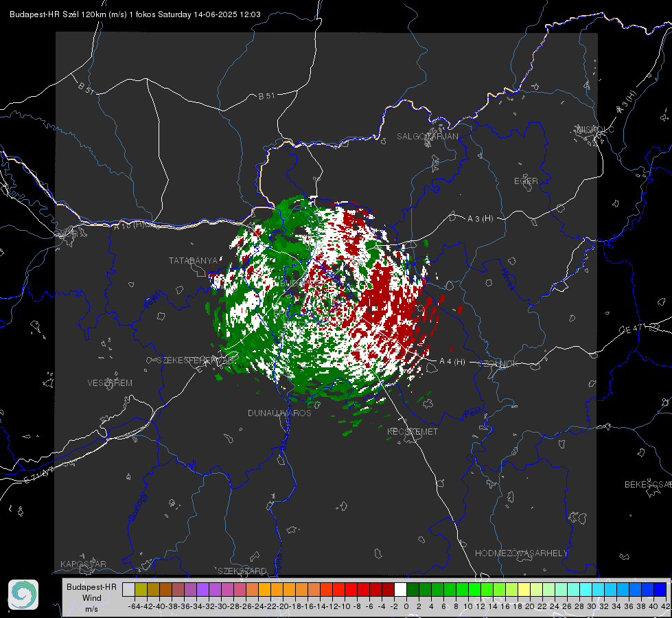Click the swirl weather service logo
The width and height of the screenshot is (672, 618).
point(23,595)
